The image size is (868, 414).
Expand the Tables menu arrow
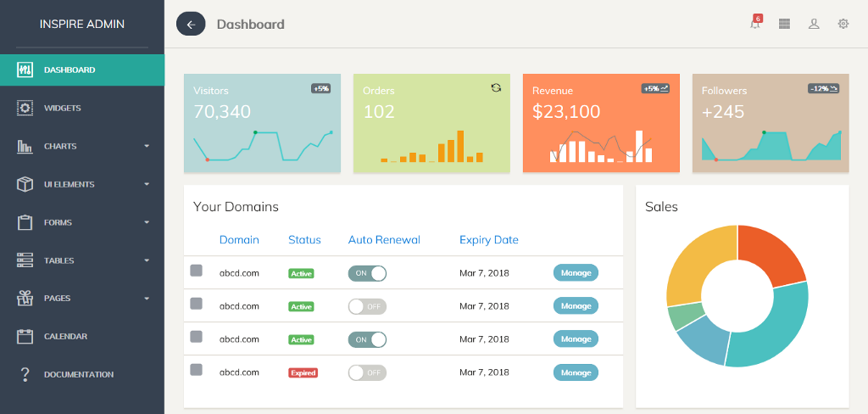[x=147, y=260]
